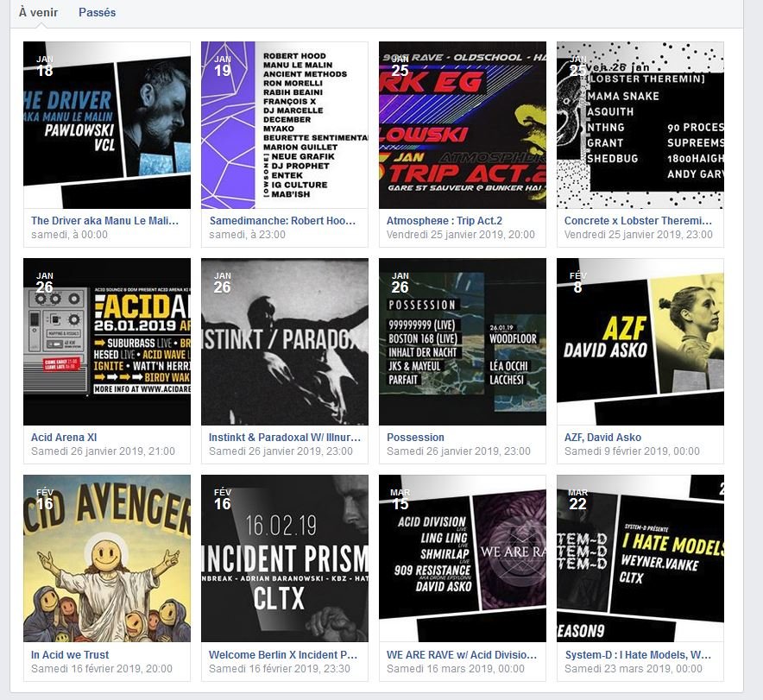Click 'Samedi 16 février 2019, 23:30' text
Screen dimensions: 763x700
point(280,668)
